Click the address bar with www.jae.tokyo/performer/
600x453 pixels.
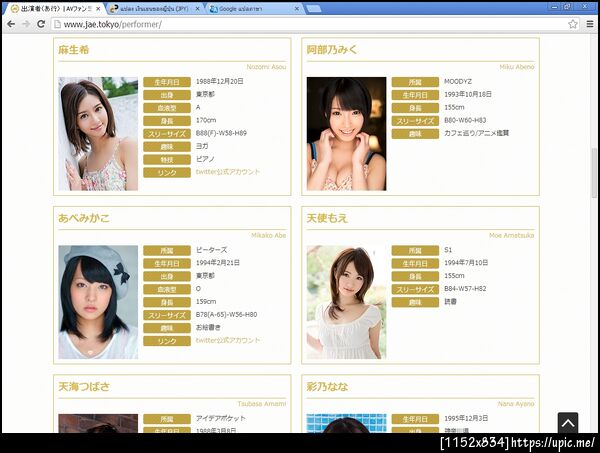coord(316,24)
